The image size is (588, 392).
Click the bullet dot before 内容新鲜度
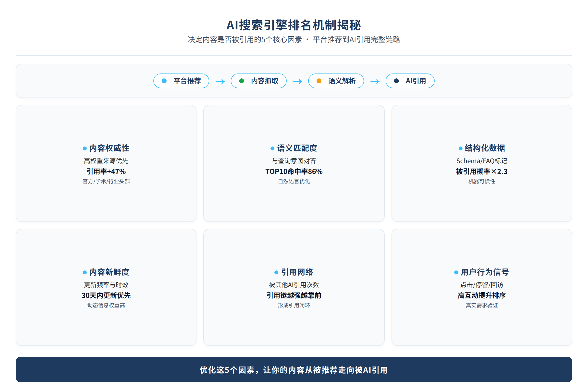(85, 272)
